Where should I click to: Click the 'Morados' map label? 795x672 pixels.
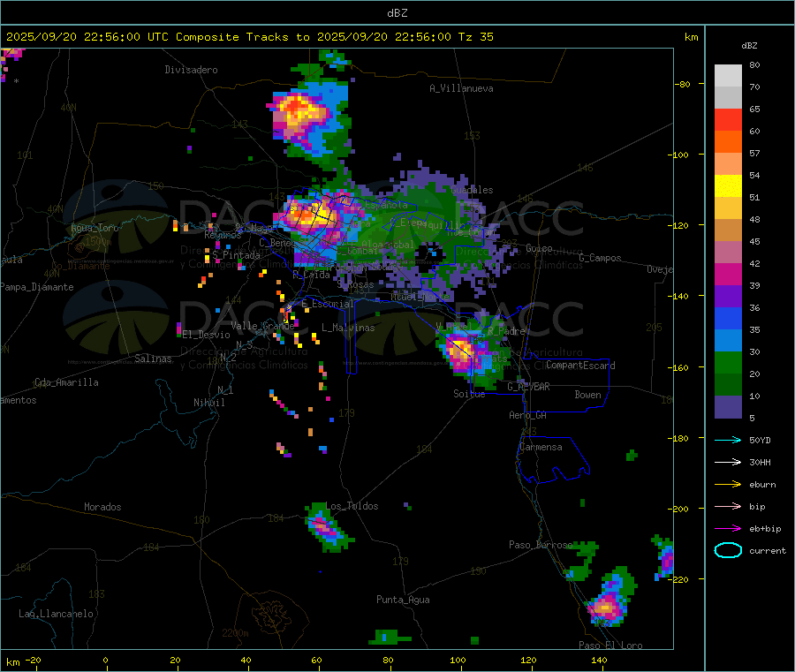102,507
